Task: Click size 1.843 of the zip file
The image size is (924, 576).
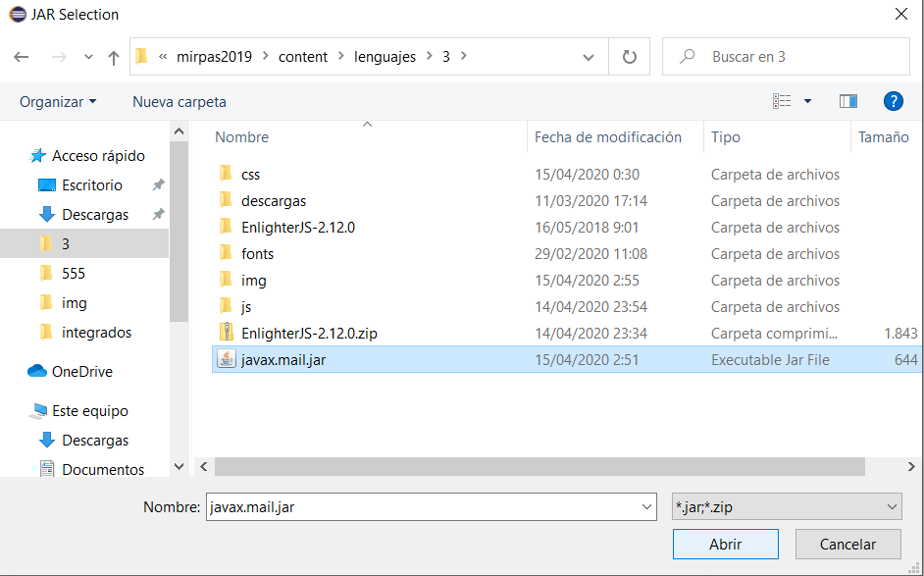Action: click(900, 333)
